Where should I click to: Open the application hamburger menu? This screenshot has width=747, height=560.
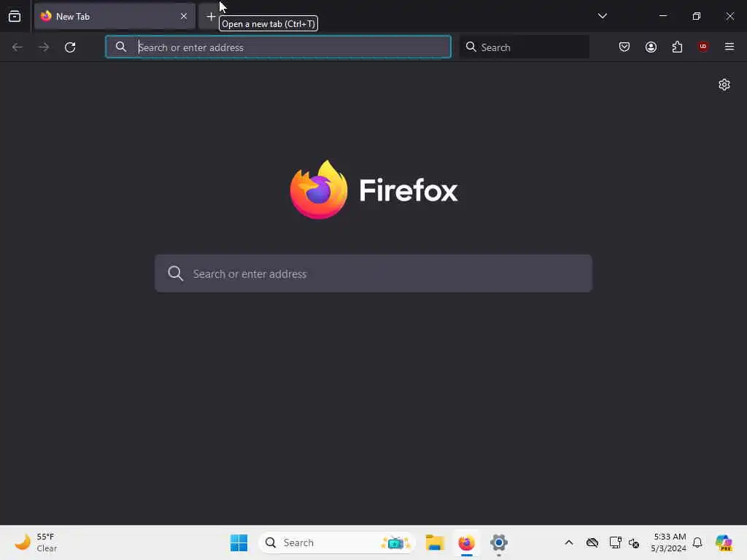tap(729, 47)
